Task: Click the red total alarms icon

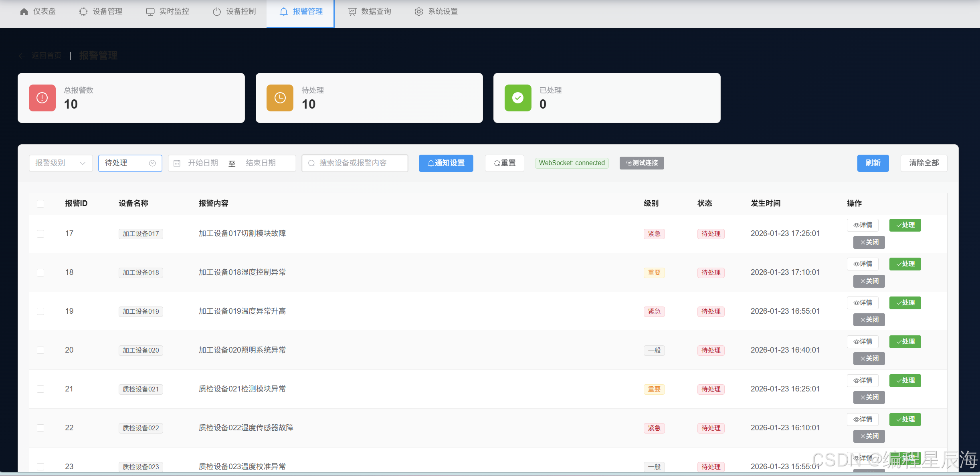Action: (42, 98)
